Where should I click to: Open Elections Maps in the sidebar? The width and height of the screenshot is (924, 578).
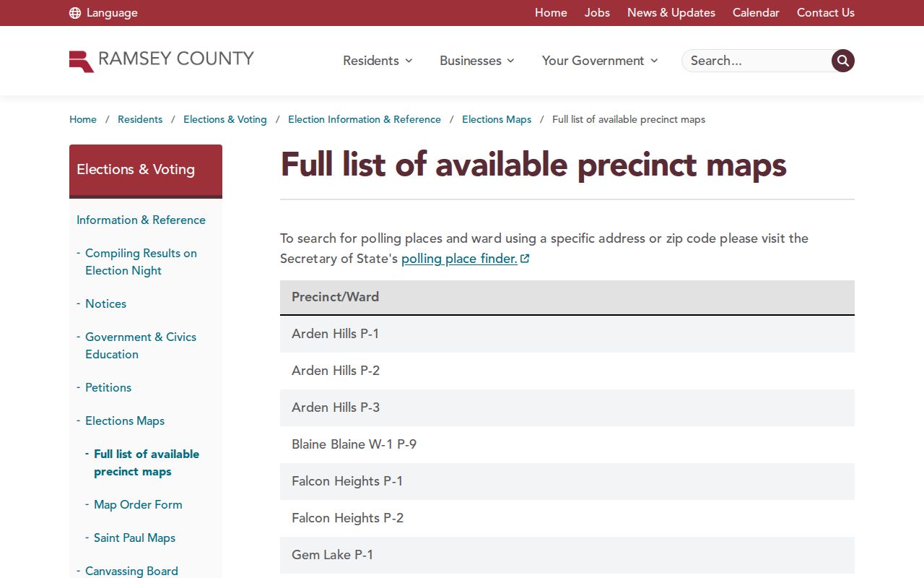125,421
